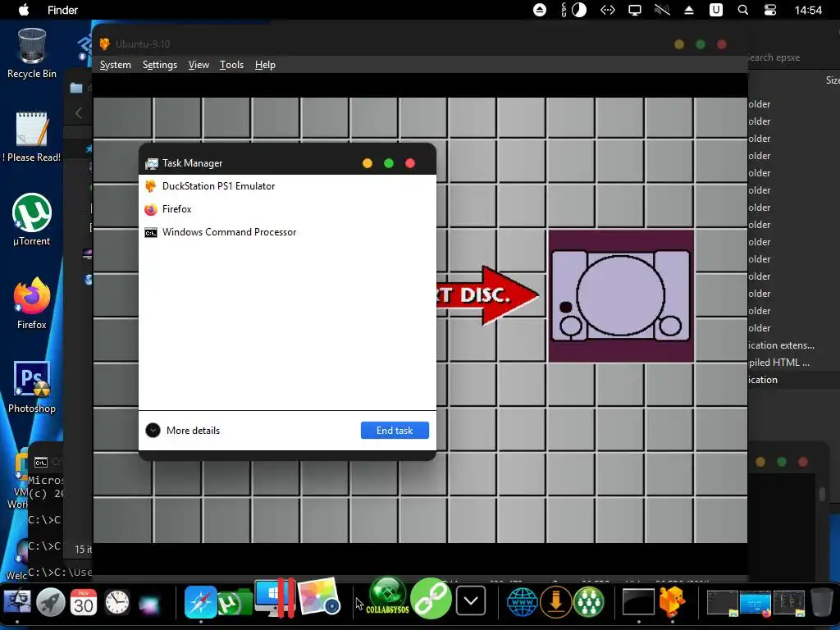Open the Calendar icon showing 30
The height and width of the screenshot is (630, 840).
(84, 602)
